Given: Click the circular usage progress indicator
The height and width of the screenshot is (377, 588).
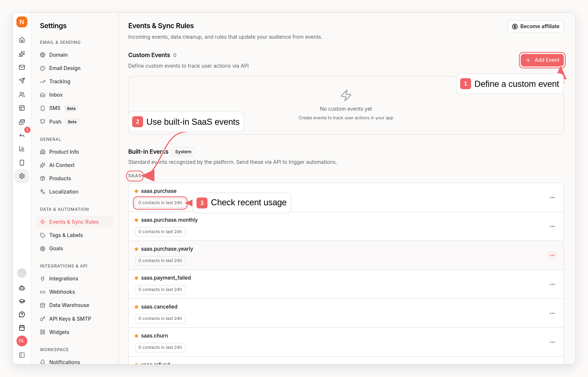Looking at the screenshot, I should point(22,273).
